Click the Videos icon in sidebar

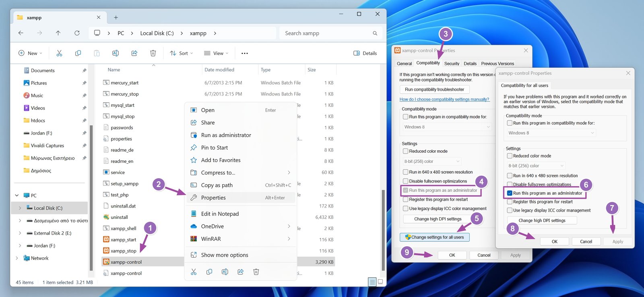pos(27,108)
